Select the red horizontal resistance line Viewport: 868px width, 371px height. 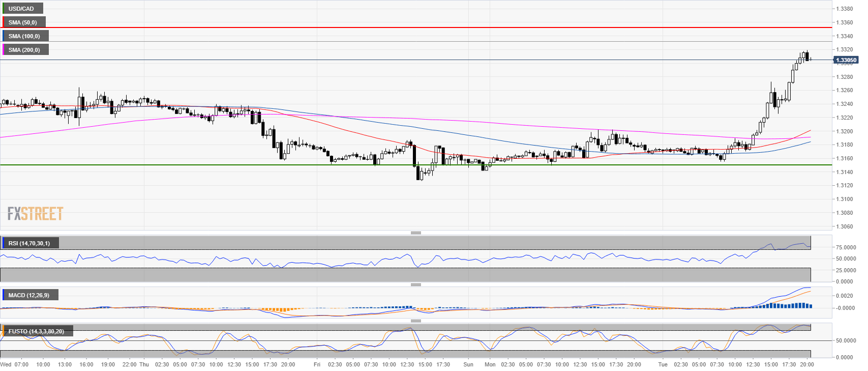coord(407,27)
